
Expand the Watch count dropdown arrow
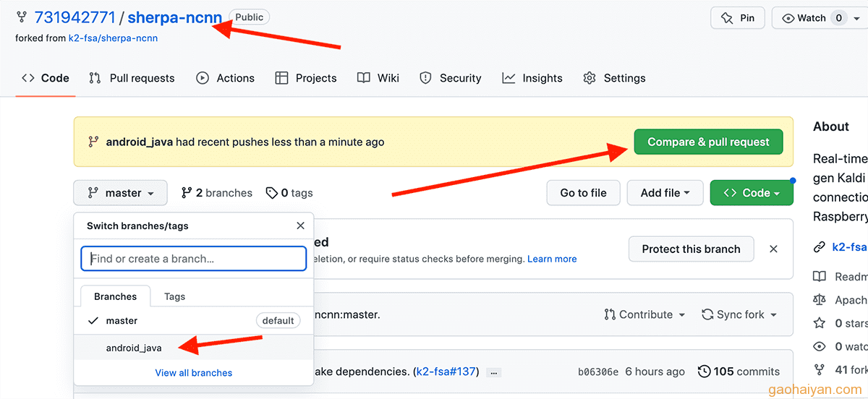[858, 18]
